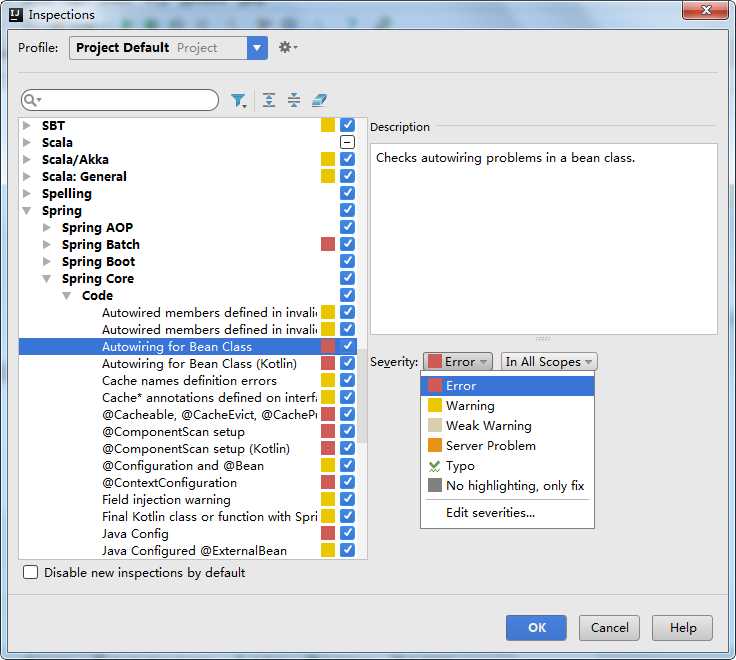Enable Disable new inspections by default
Image resolution: width=736 pixels, height=660 pixels.
(31, 572)
